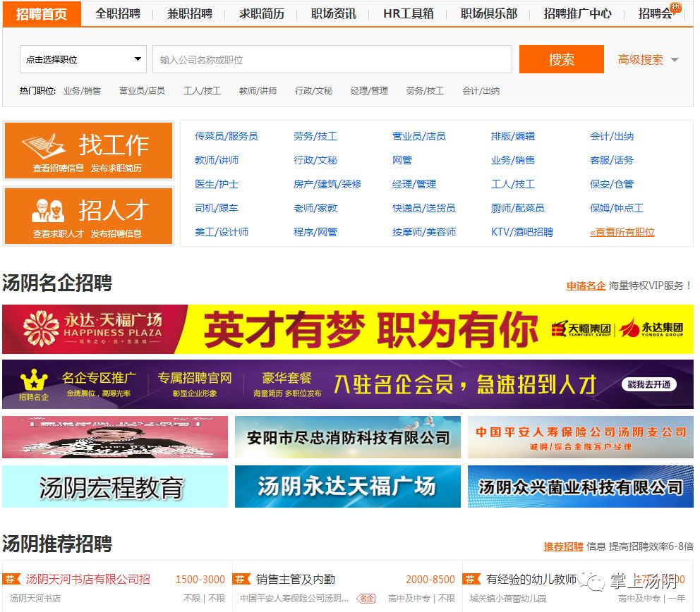Viewport: 700px width, 612px height.
Task: Click the 招聘会 tab
Action: [655, 14]
